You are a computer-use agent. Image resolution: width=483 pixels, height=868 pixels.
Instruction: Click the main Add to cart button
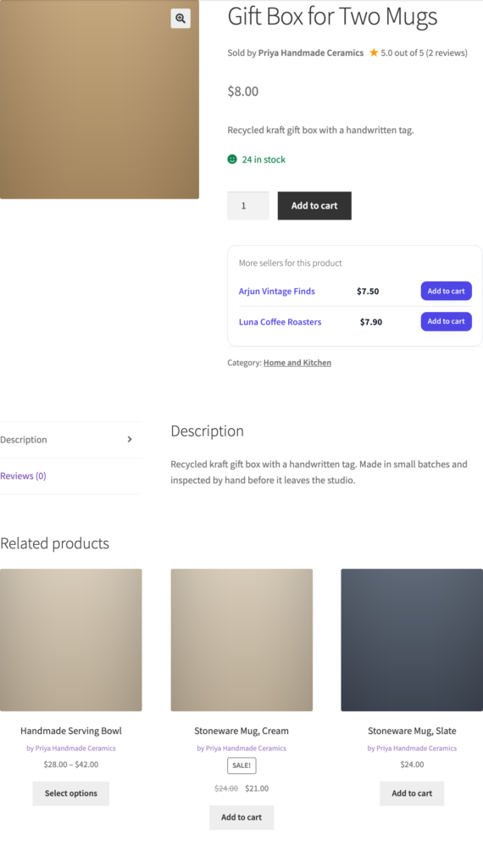pos(314,205)
